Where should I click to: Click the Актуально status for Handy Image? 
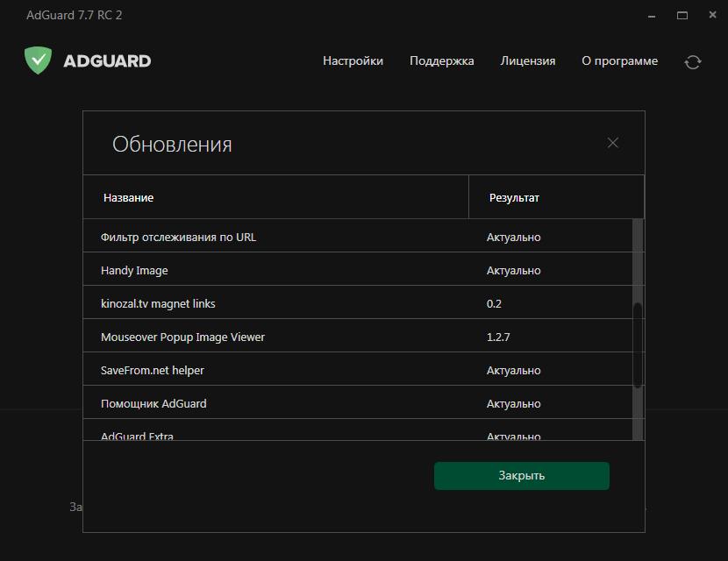click(x=514, y=270)
